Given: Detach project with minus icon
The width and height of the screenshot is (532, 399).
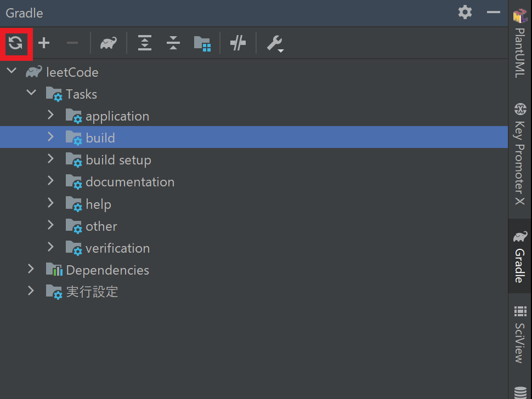Looking at the screenshot, I should tap(72, 43).
